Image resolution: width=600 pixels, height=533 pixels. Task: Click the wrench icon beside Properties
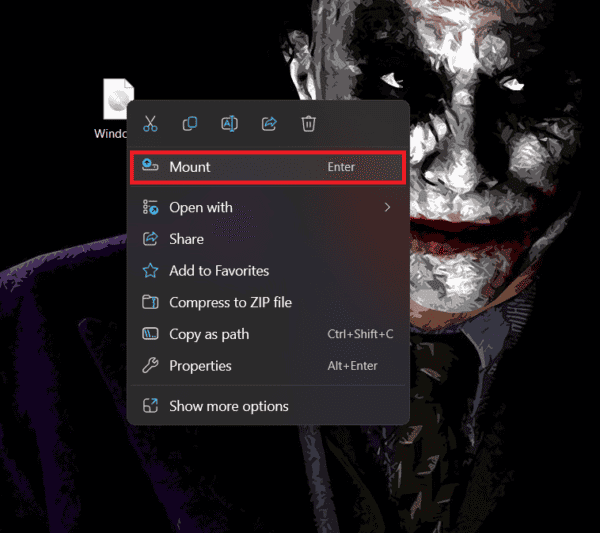(150, 366)
